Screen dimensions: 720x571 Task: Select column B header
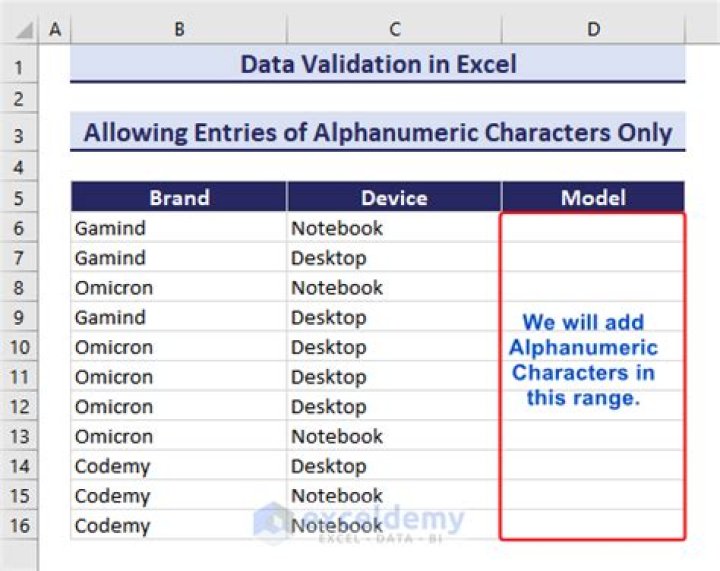[x=178, y=30]
